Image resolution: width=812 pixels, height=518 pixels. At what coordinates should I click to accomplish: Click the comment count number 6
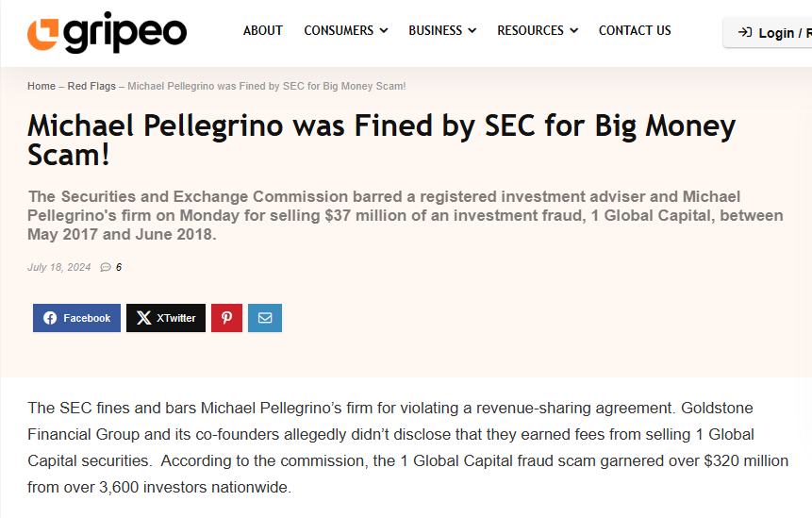(119, 268)
